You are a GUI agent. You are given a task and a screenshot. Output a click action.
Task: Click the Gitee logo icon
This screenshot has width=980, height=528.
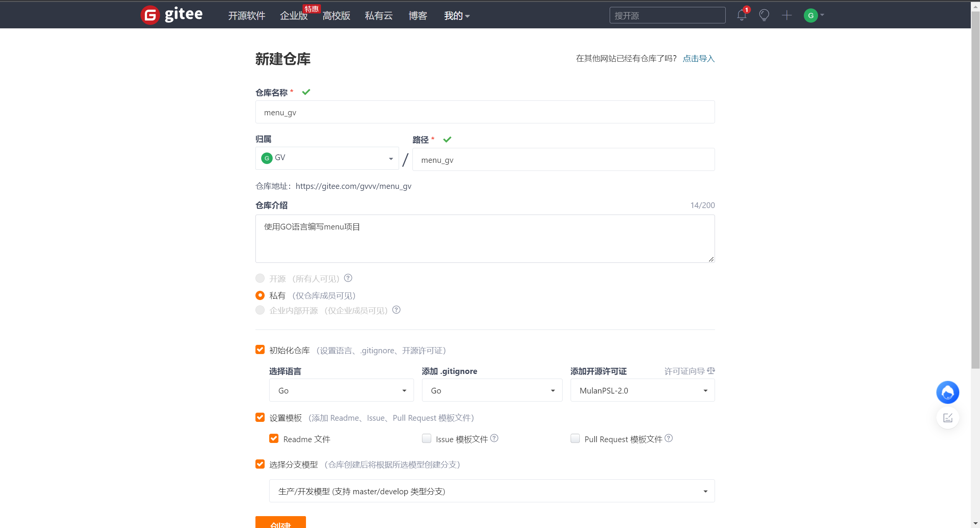point(150,15)
